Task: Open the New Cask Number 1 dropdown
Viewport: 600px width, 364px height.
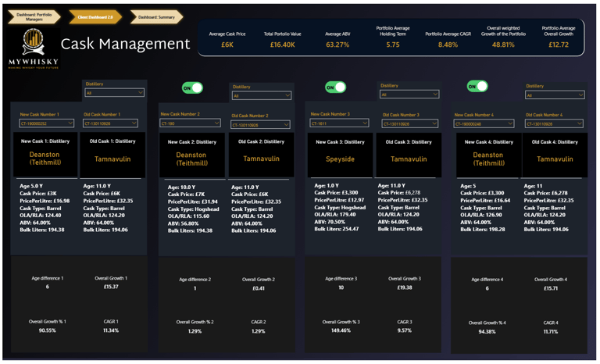Action: coord(46,123)
